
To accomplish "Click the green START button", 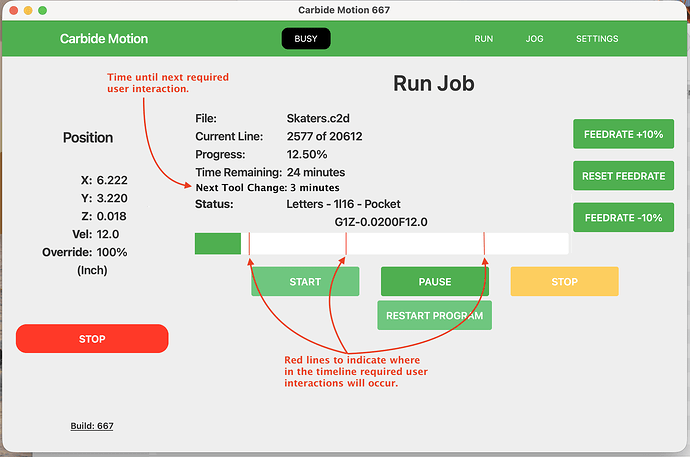I will click(x=305, y=282).
